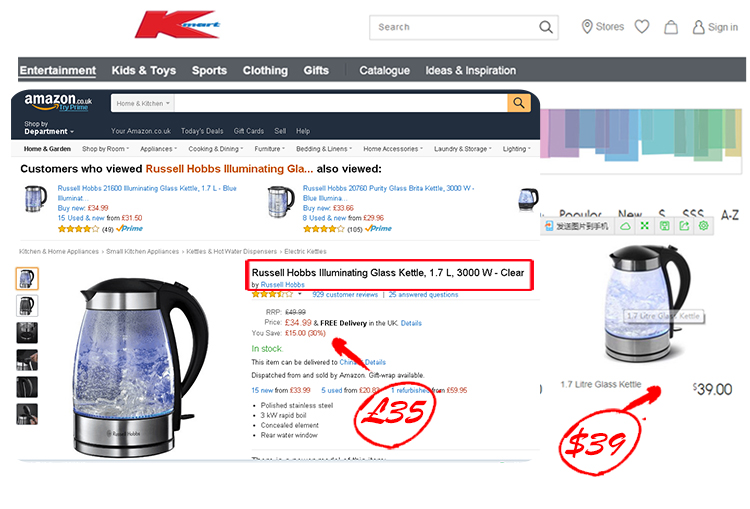The width and height of the screenshot is (750, 509).
Task: Open the 929 customer reviews link
Action: pyautogui.click(x=345, y=295)
